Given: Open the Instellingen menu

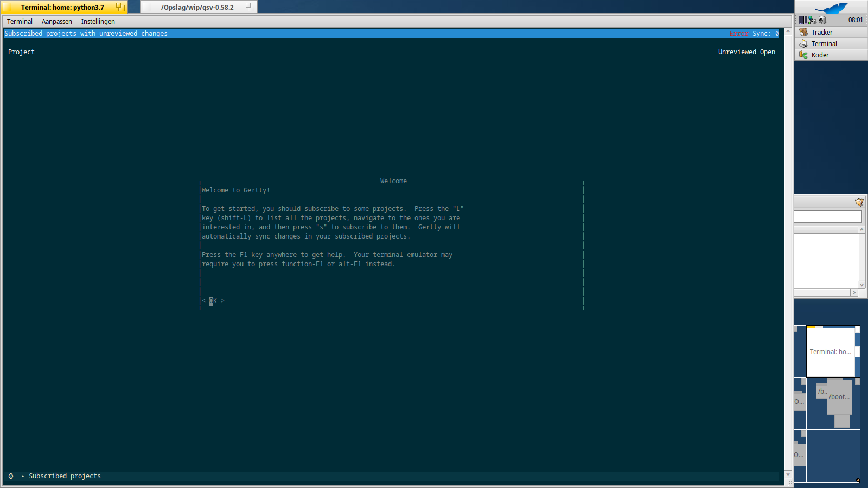Looking at the screenshot, I should (98, 22).
